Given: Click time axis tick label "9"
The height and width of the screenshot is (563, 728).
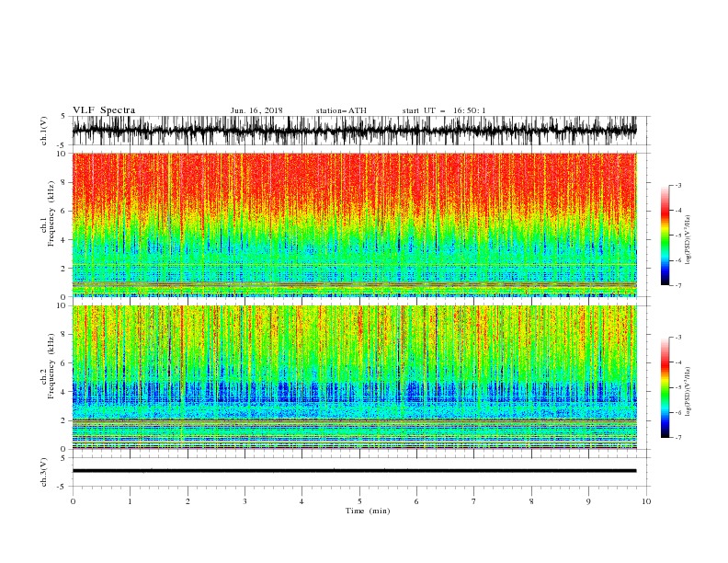Looking at the screenshot, I should click(x=588, y=501).
